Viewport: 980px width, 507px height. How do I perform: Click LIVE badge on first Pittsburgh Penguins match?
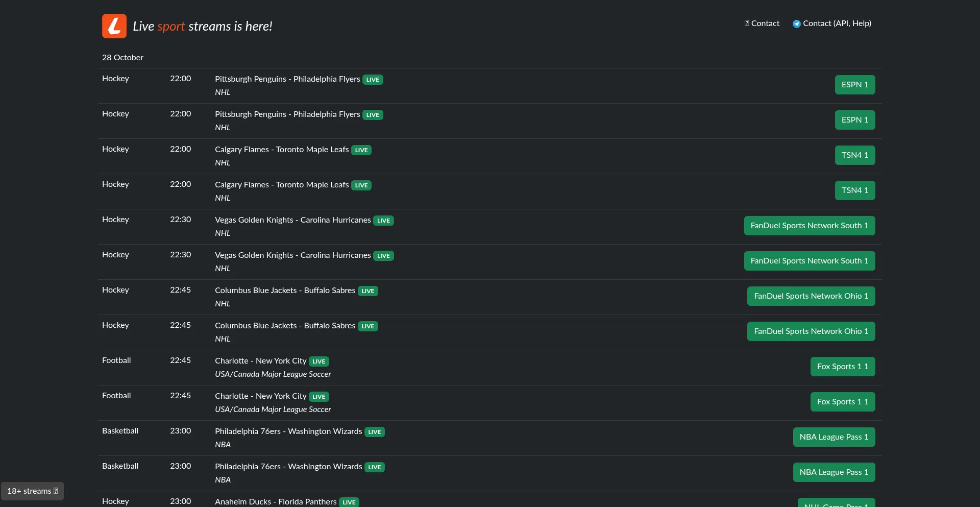click(x=373, y=80)
